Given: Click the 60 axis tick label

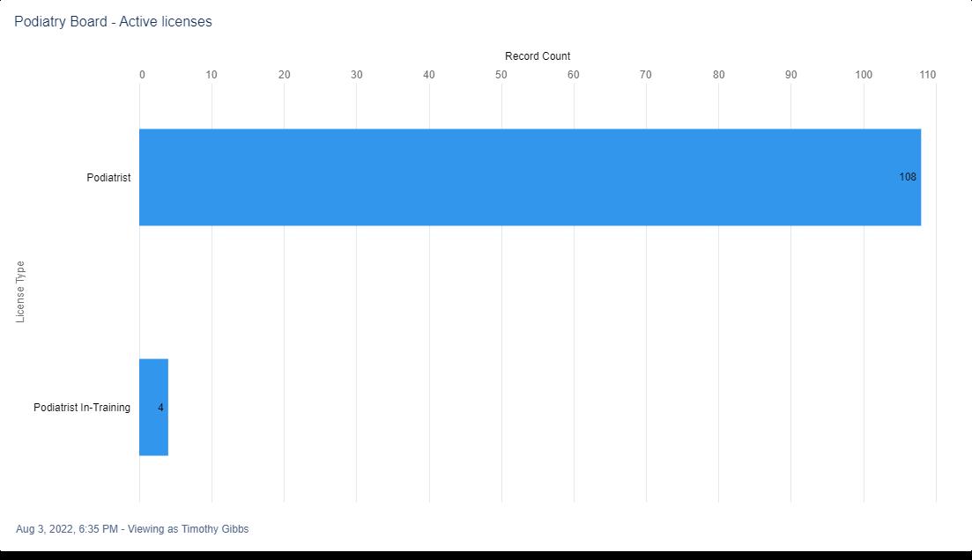Looking at the screenshot, I should (574, 75).
